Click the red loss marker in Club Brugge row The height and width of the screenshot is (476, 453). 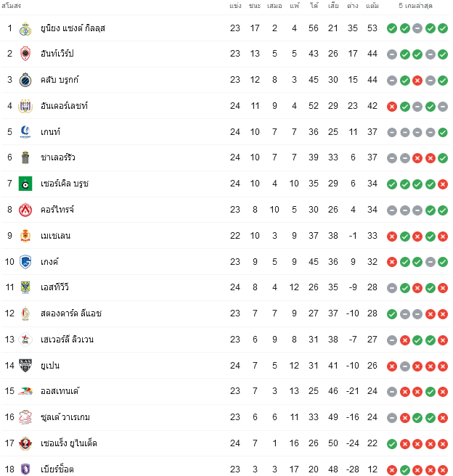click(417, 81)
